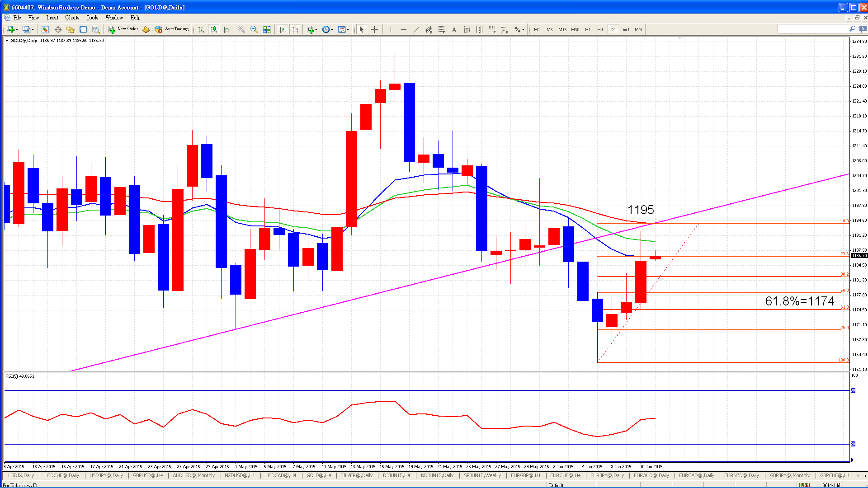Open the Market Watch panel icon
Viewport: 868px width, 488px height.
tap(45, 29)
